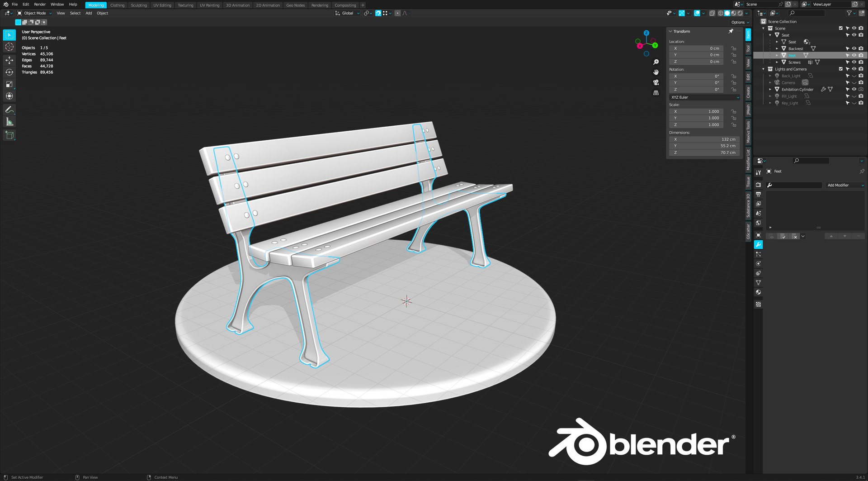This screenshot has height=481, width=868.
Task: Select the Annotate tool
Action: [x=9, y=110]
